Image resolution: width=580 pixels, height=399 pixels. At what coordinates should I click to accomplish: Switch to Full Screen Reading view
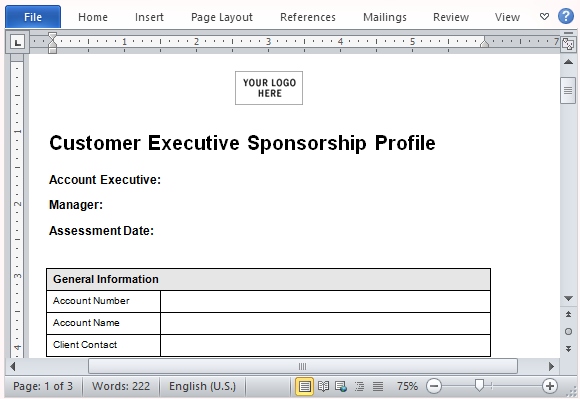coord(323,386)
